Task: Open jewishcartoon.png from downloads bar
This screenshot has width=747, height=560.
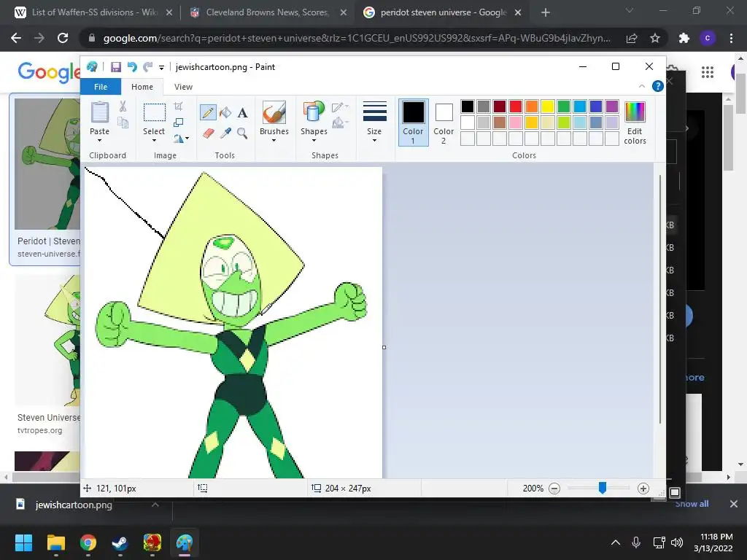Action: (x=74, y=505)
